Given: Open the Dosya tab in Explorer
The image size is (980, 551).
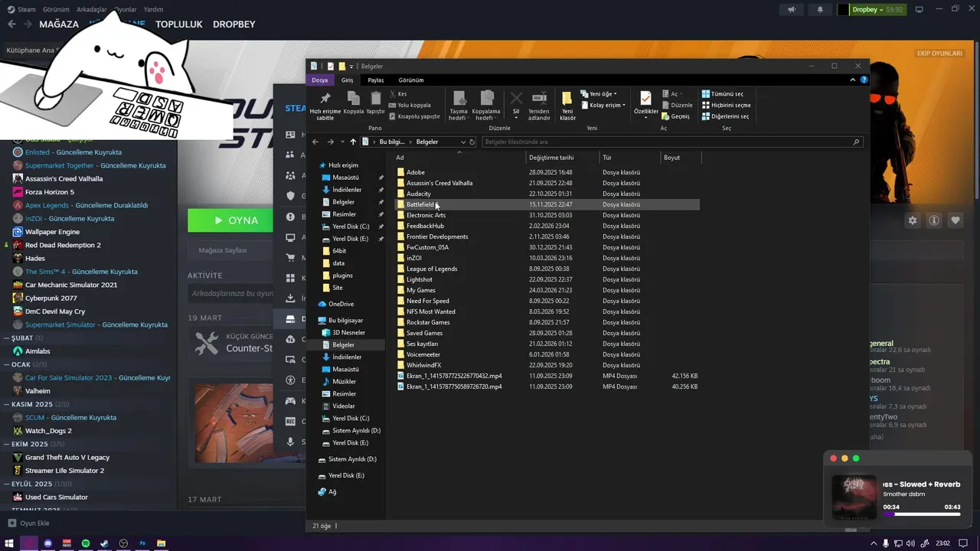Looking at the screenshot, I should click(x=320, y=80).
